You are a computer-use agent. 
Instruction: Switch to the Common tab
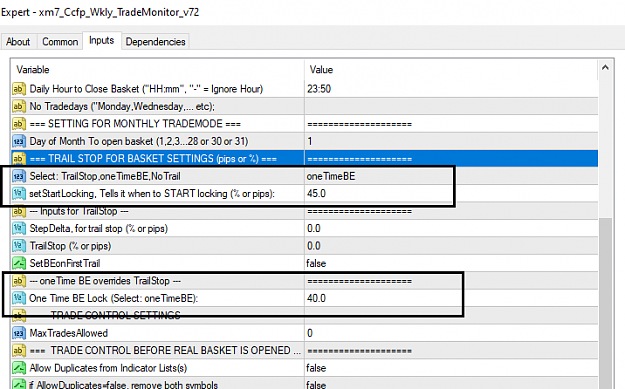(60, 42)
